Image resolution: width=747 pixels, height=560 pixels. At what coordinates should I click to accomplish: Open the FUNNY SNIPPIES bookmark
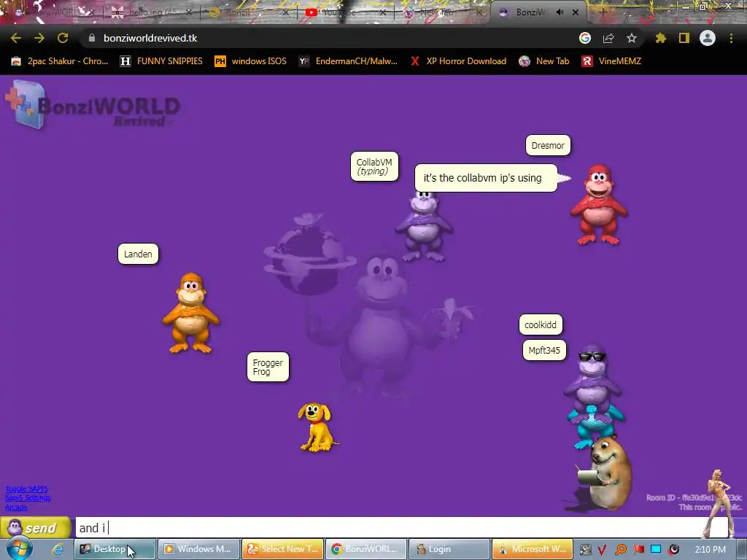coord(161,61)
